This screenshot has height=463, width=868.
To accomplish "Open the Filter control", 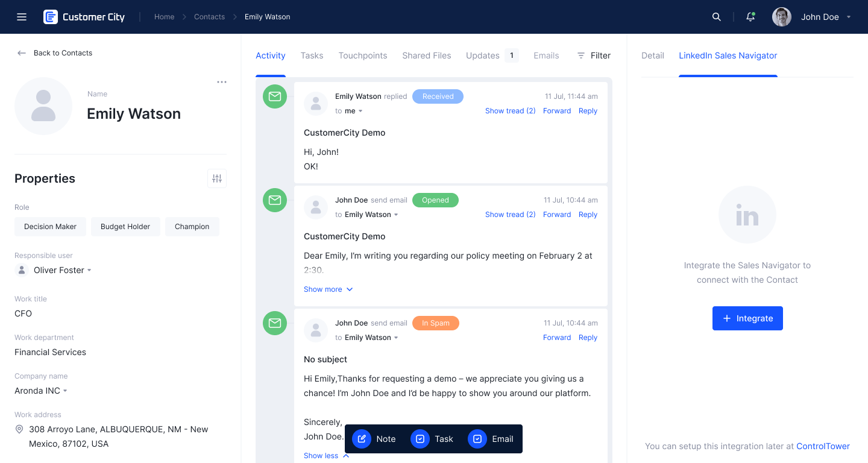I will point(594,55).
